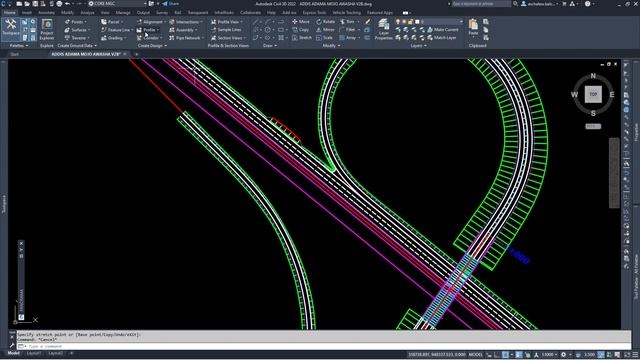Click the search magnifier icon in title bar

516,4
